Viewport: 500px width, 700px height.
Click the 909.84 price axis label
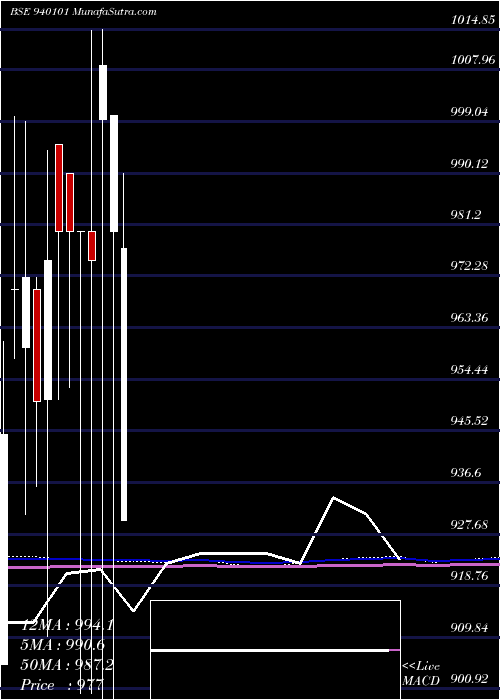[x=469, y=628]
